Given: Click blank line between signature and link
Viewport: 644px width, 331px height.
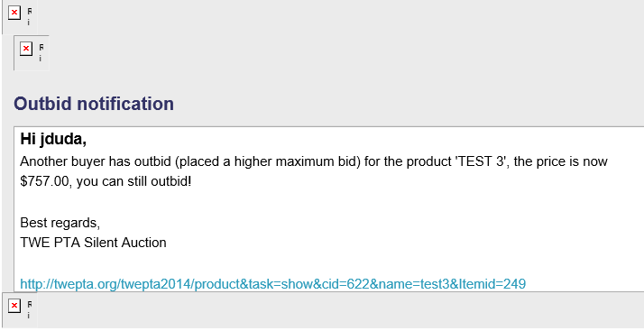Looking at the screenshot, I should (x=328, y=263).
